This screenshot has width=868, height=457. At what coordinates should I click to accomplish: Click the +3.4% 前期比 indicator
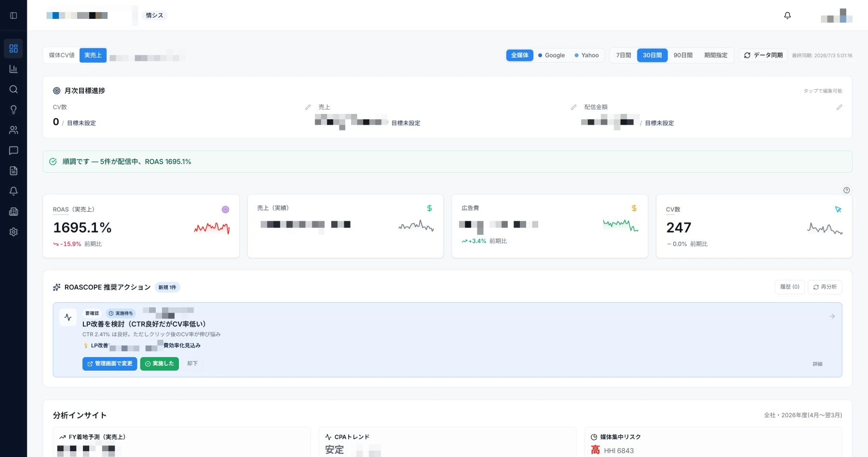pyautogui.click(x=484, y=241)
